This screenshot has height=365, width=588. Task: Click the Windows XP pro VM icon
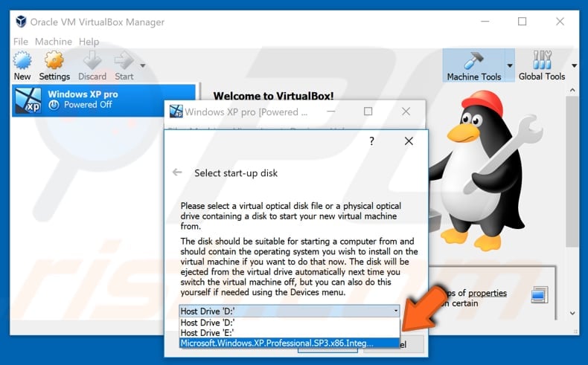click(28, 100)
